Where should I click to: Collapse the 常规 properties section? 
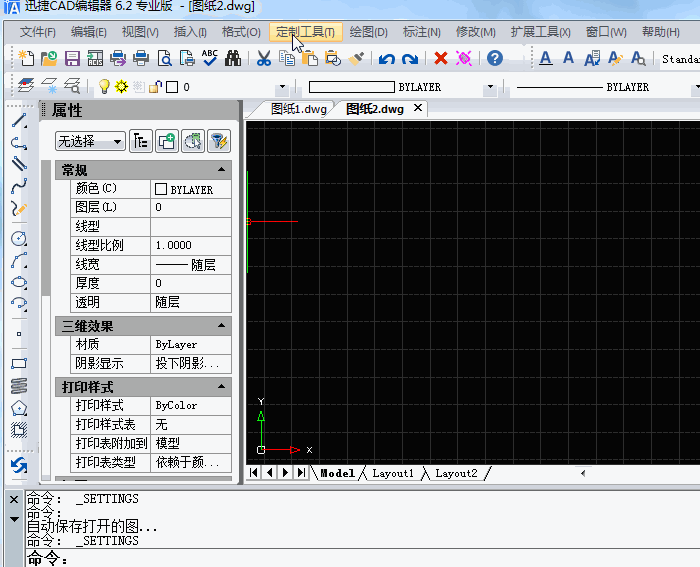[x=221, y=170]
